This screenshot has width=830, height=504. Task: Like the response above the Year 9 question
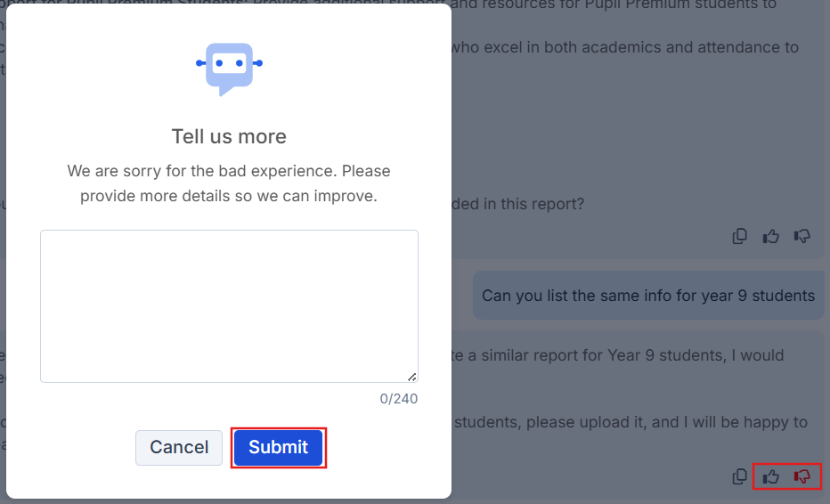click(x=771, y=236)
